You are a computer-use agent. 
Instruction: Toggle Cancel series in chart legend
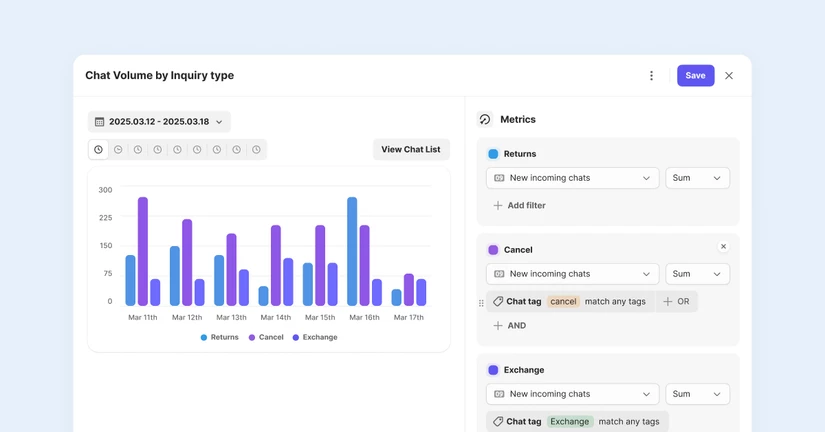point(266,338)
